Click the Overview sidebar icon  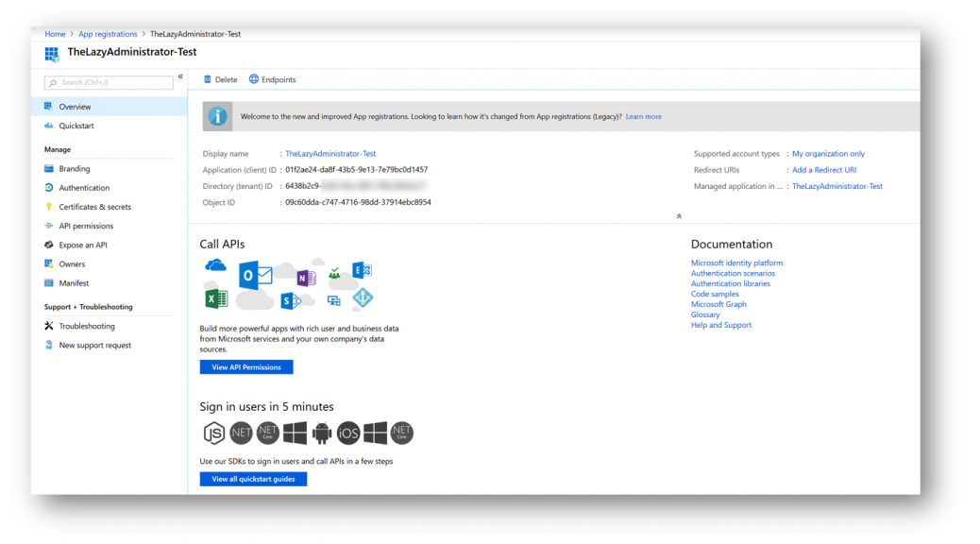pyautogui.click(x=48, y=107)
